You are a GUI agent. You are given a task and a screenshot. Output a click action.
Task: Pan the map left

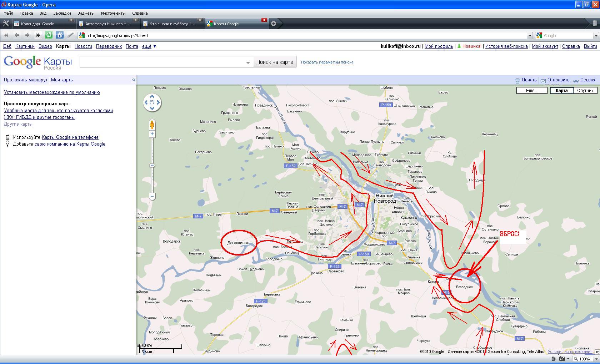click(146, 103)
